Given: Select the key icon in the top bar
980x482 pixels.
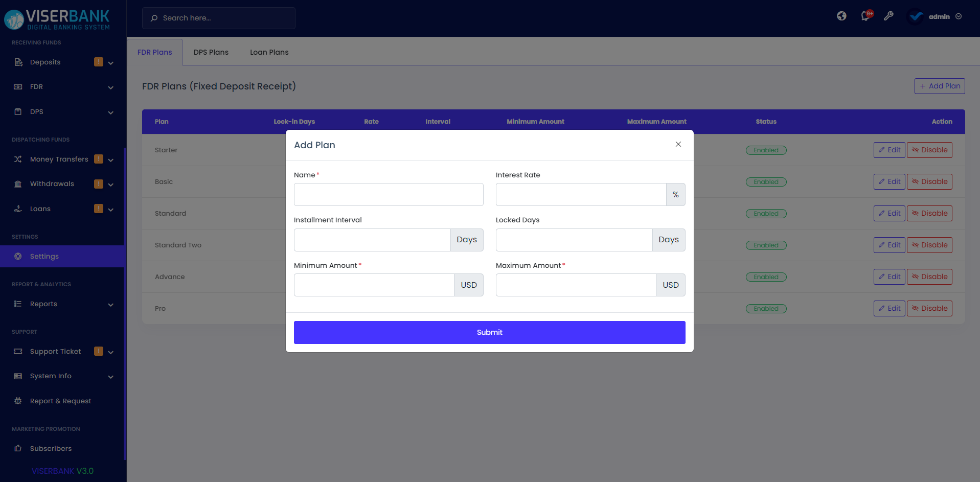Looking at the screenshot, I should point(889,16).
